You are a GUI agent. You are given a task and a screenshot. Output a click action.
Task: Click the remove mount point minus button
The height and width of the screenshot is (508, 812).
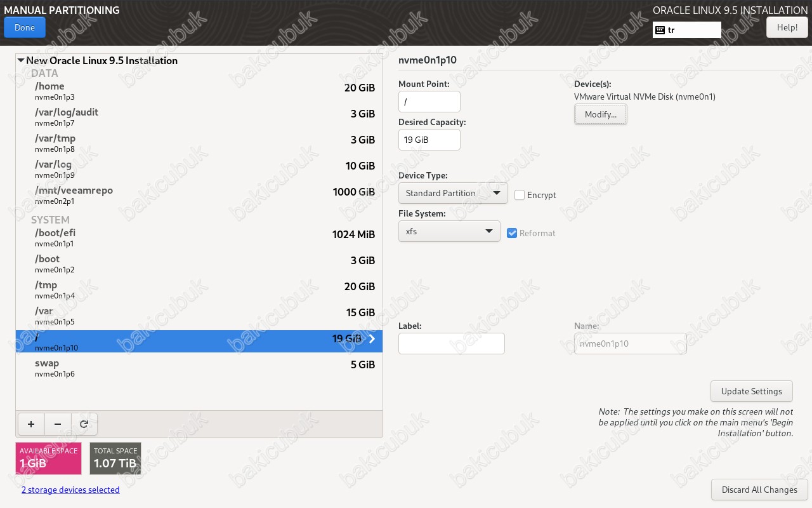pos(58,424)
